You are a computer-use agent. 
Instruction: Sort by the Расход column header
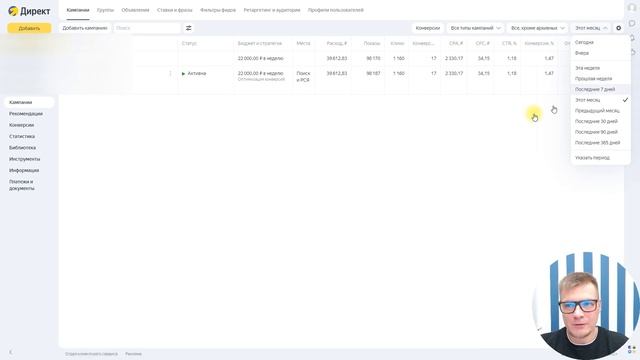(337, 43)
